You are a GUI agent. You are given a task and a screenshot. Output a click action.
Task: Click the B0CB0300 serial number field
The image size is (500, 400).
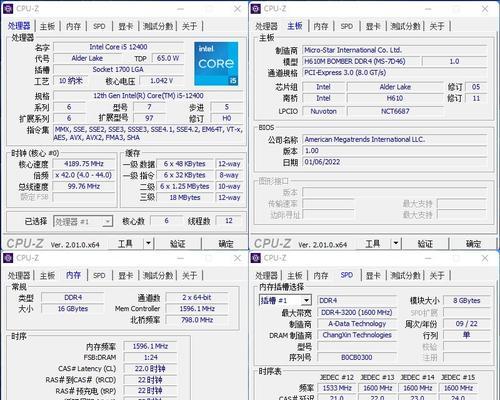tap(357, 357)
